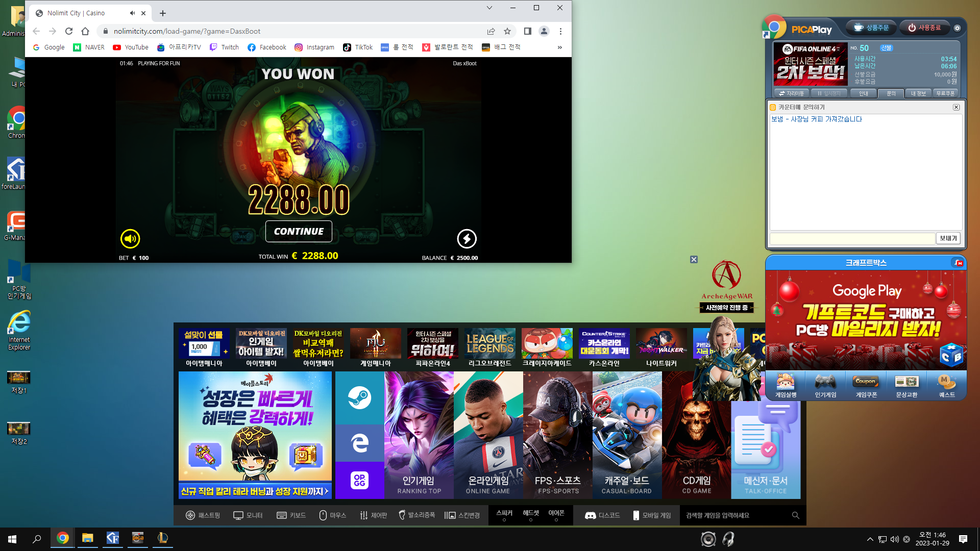Open the FPS·스포츠 category

coord(558,435)
